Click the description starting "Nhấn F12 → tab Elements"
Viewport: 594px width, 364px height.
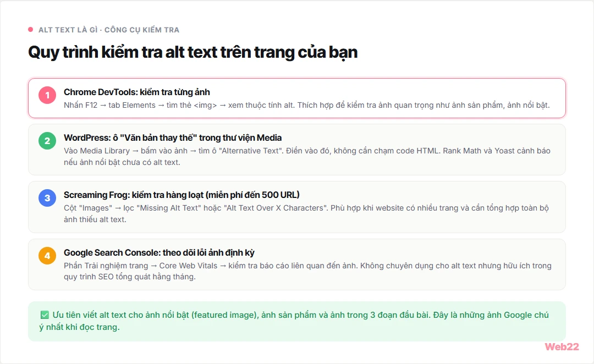pos(307,106)
